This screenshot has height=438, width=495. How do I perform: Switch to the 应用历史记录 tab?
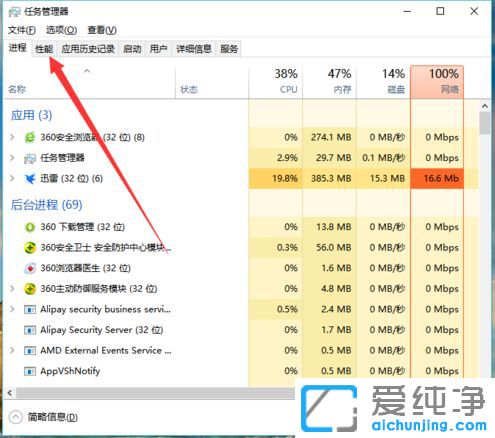[x=88, y=49]
